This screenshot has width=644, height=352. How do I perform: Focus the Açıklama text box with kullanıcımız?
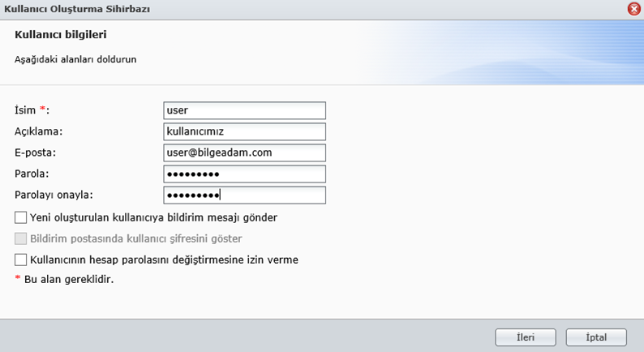244,131
